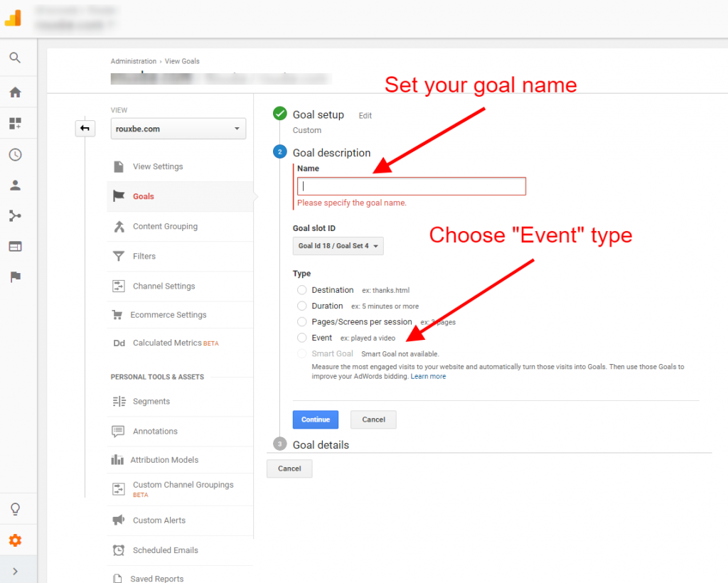Select the Destination goal type
The height and width of the screenshot is (583, 728).
301,290
